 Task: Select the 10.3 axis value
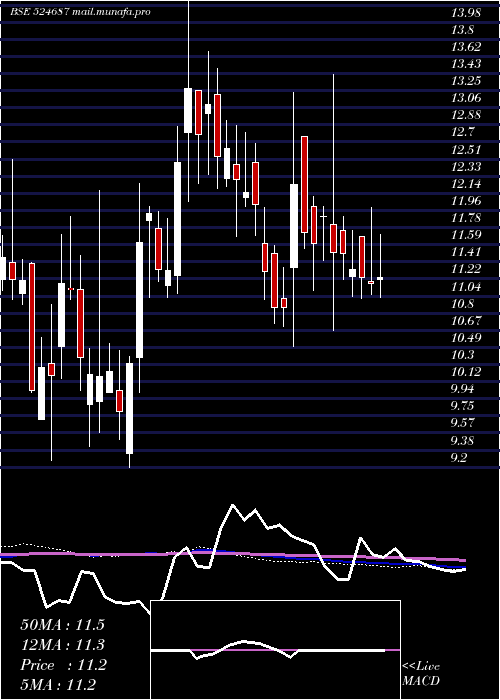[462, 354]
